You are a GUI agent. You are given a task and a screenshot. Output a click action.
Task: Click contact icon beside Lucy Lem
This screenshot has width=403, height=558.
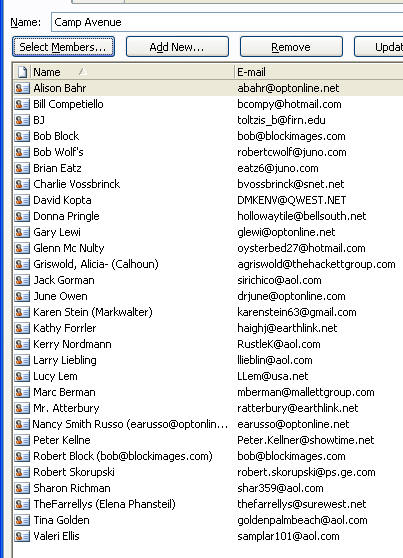[x=22, y=376]
